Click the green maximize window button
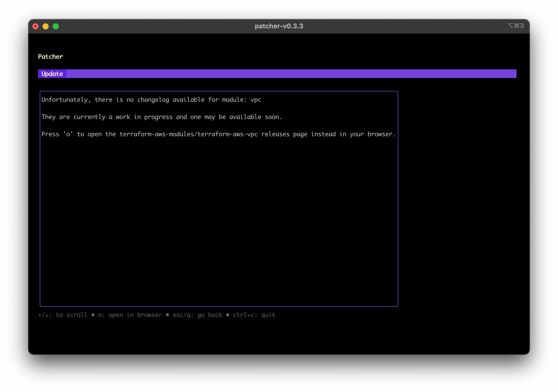 pyautogui.click(x=56, y=26)
